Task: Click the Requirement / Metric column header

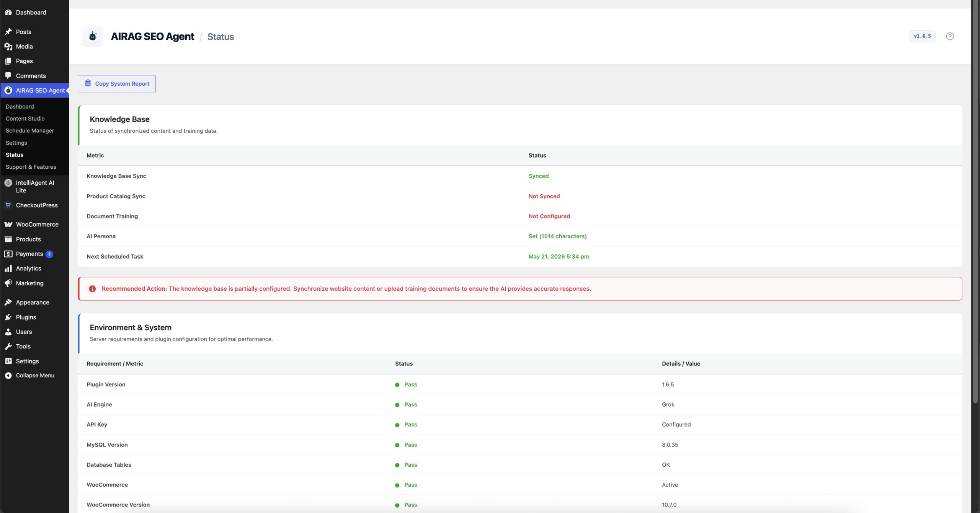Action: pos(115,364)
